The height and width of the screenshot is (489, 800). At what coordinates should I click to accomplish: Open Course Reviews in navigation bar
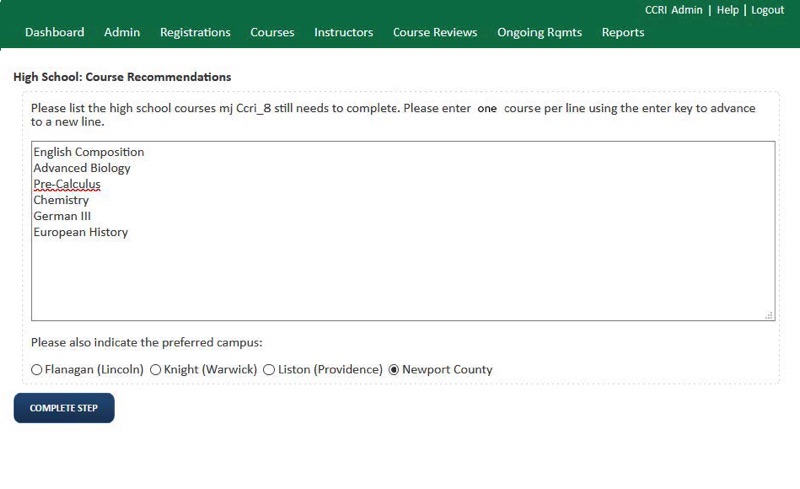[x=435, y=32]
